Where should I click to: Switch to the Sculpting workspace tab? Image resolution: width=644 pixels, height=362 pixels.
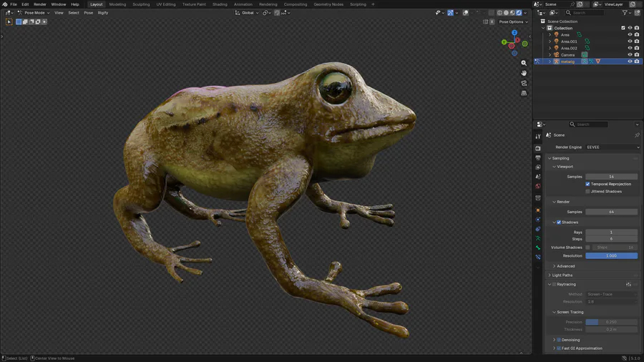[141, 4]
